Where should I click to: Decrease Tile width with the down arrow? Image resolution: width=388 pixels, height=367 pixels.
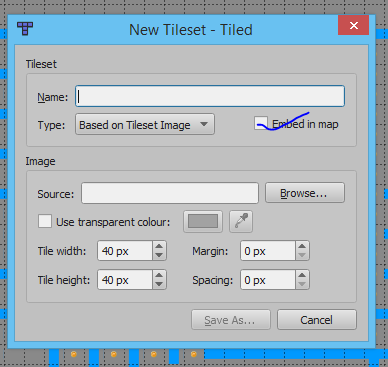(159, 255)
